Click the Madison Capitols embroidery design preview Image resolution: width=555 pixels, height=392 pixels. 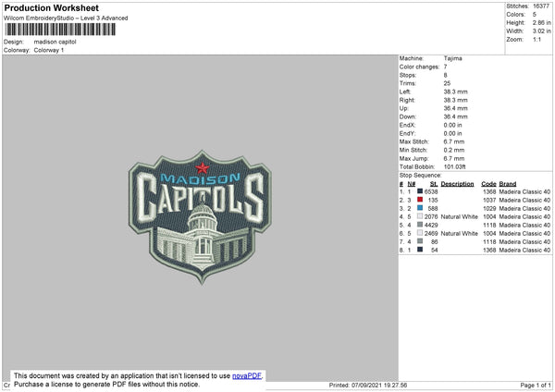[201, 217]
